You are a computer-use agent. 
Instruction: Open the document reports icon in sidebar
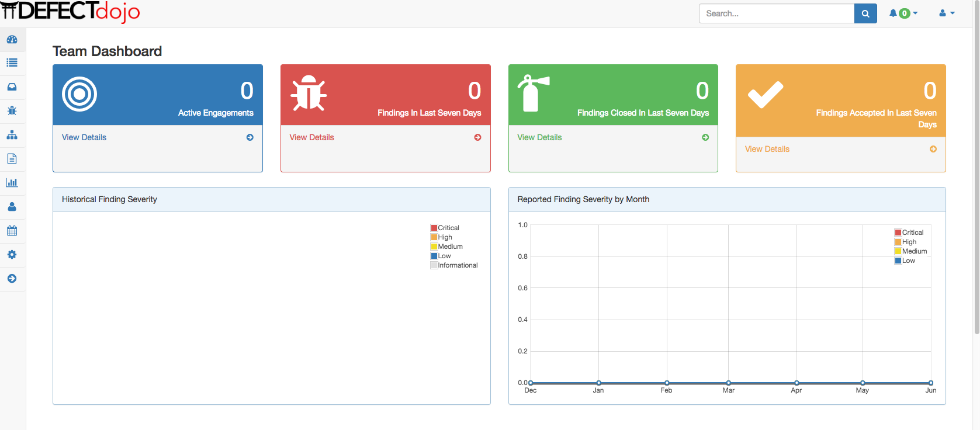[x=12, y=159]
